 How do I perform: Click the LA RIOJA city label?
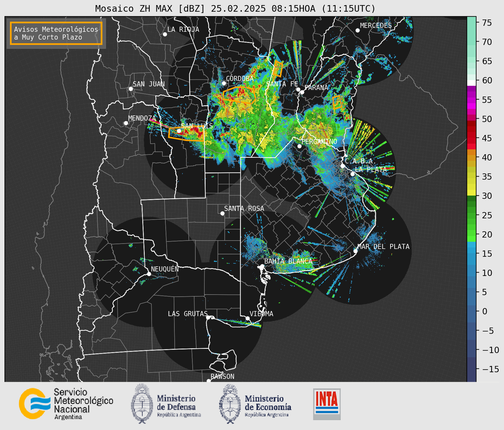[183, 29]
